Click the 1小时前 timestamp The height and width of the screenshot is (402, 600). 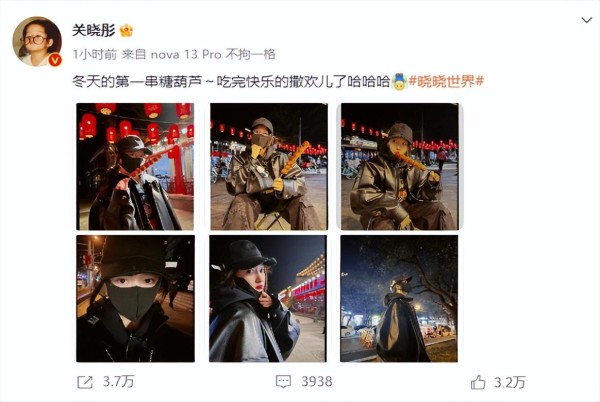pyautogui.click(x=95, y=55)
